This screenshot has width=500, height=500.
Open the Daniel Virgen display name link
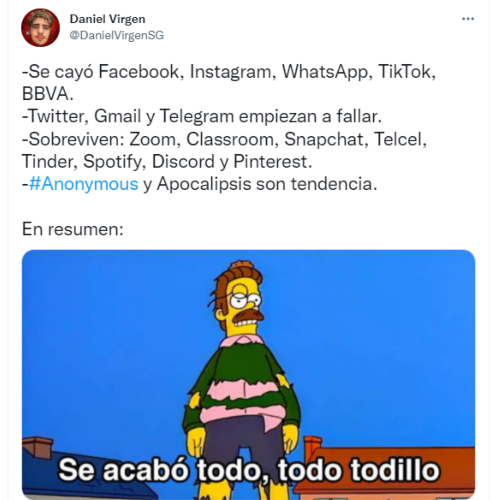(x=107, y=19)
